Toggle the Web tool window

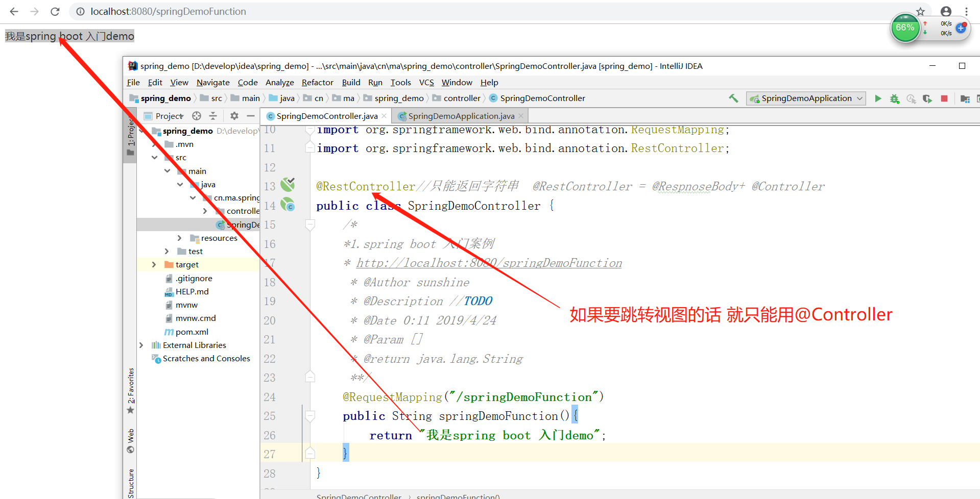tap(131, 441)
